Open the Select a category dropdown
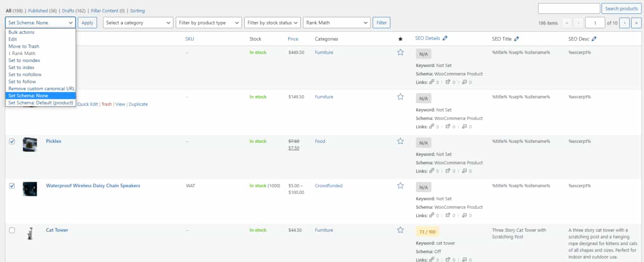644x262 pixels. pos(138,22)
